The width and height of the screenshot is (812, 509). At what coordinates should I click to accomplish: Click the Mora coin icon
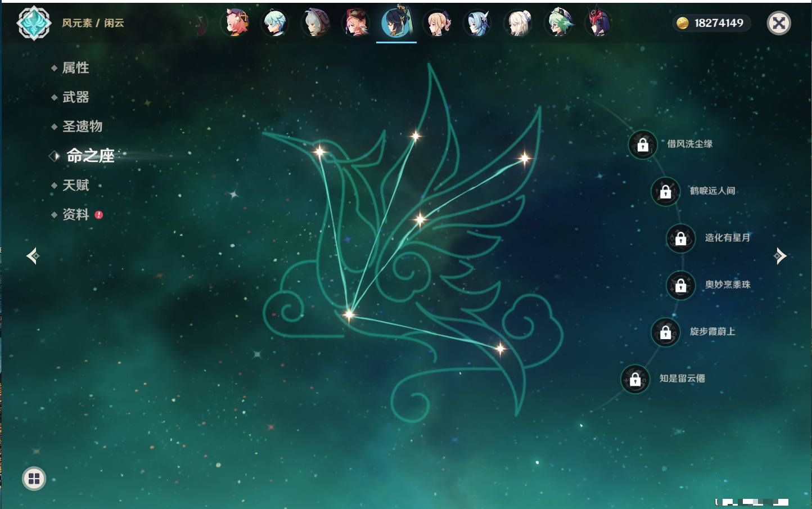[x=683, y=23]
